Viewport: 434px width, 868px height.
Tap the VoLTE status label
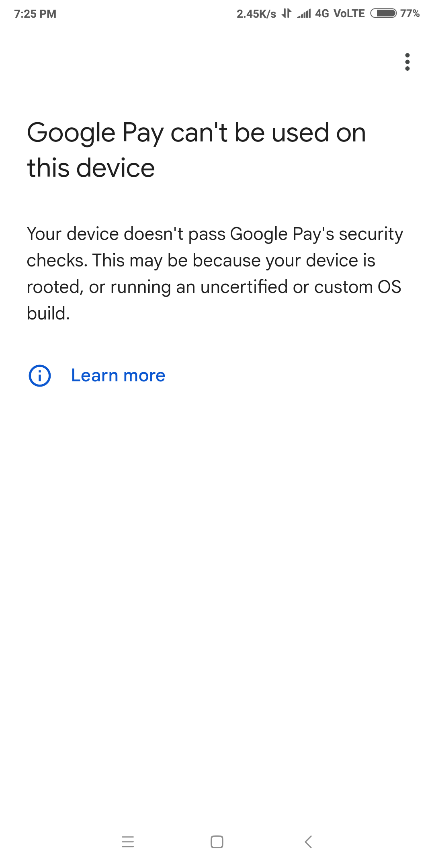pyautogui.click(x=349, y=14)
